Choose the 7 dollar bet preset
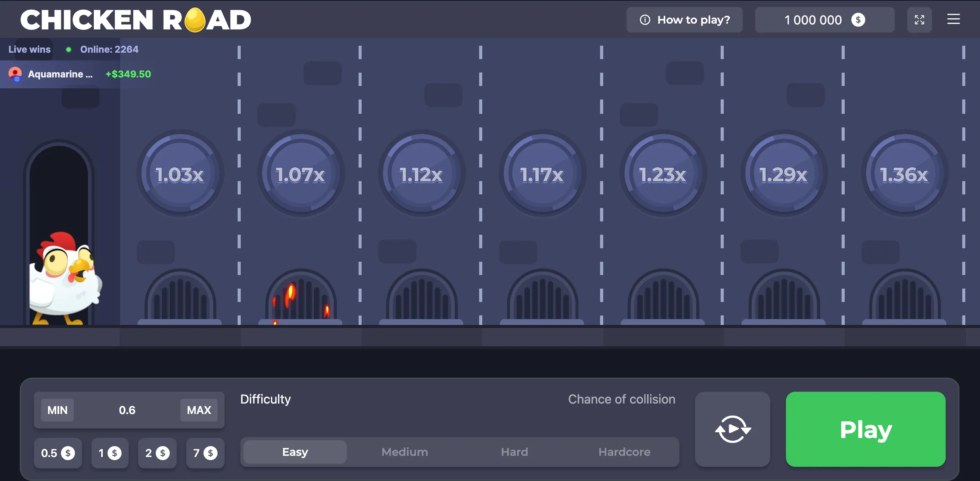Image resolution: width=980 pixels, height=481 pixels. pos(205,453)
